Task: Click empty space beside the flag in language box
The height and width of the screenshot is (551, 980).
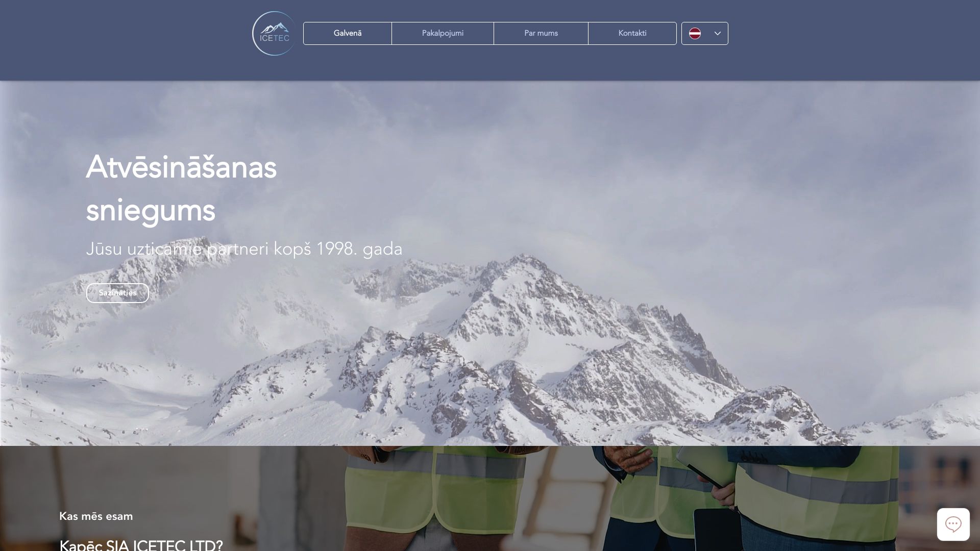Action: [707, 34]
